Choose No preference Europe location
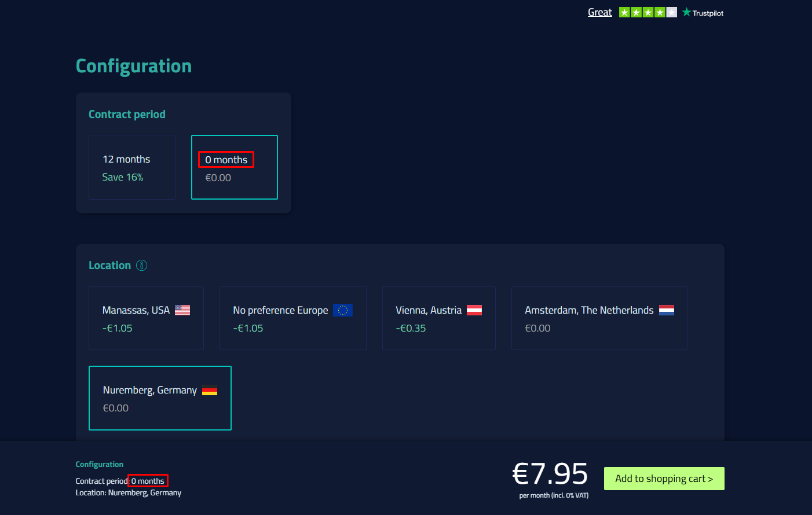Screen dimensions: 812x515 (x=292, y=318)
